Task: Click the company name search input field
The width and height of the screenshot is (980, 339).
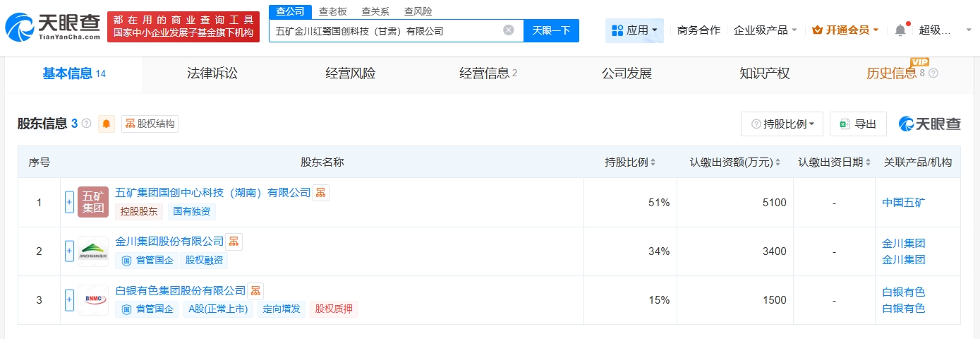Action: tap(385, 30)
